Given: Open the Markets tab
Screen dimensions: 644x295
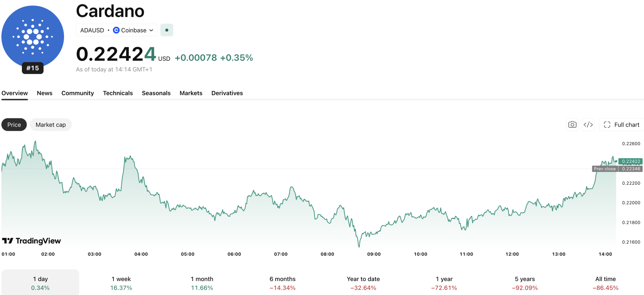Looking at the screenshot, I should pyautogui.click(x=191, y=93).
